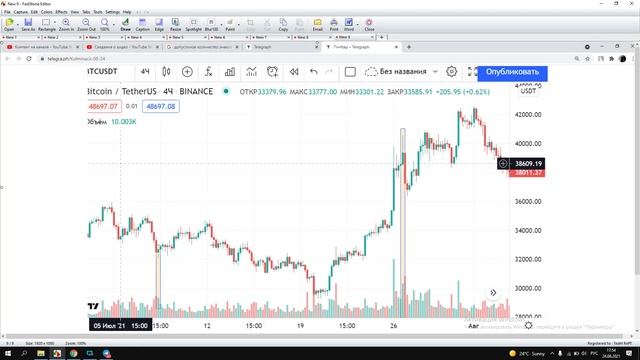The width and height of the screenshot is (640, 360).
Task: Click the BTCUSDT symbol search field
Action: [x=103, y=72]
